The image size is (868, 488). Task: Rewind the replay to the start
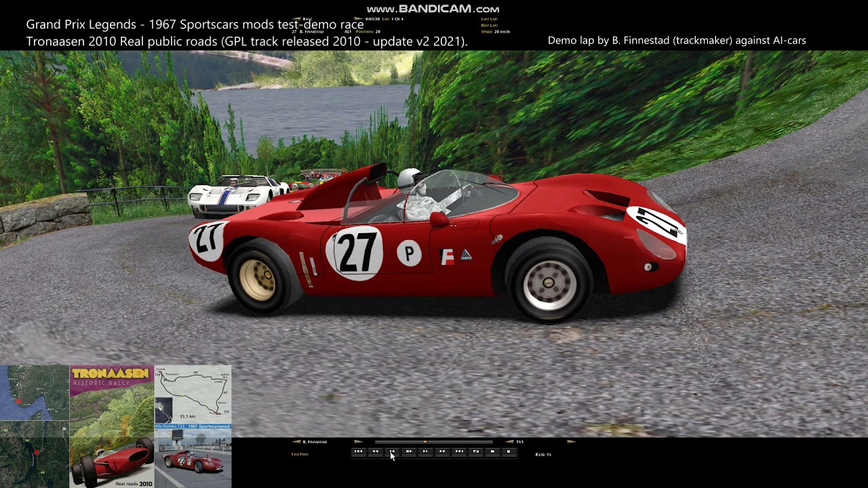click(x=358, y=451)
